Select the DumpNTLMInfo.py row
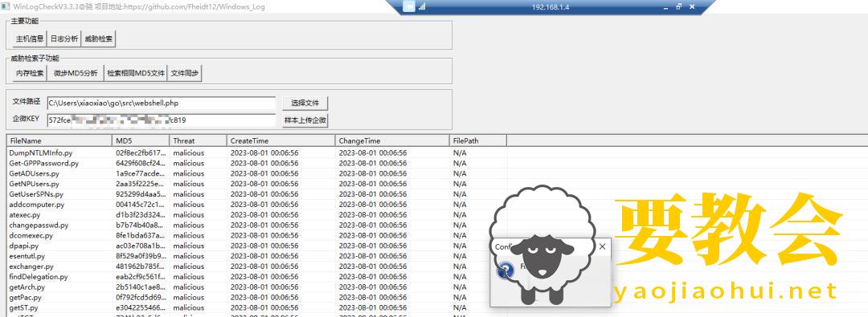Image resolution: width=868 pixels, height=317 pixels. [256, 152]
